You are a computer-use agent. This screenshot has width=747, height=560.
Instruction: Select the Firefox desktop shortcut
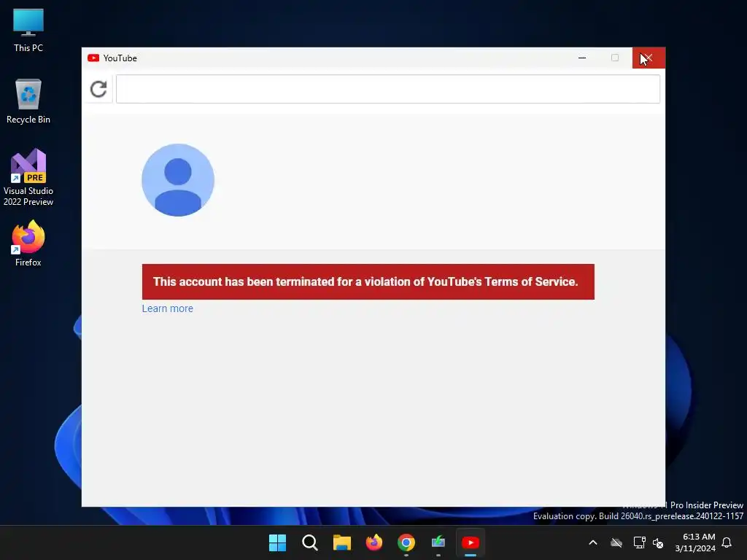pos(28,244)
